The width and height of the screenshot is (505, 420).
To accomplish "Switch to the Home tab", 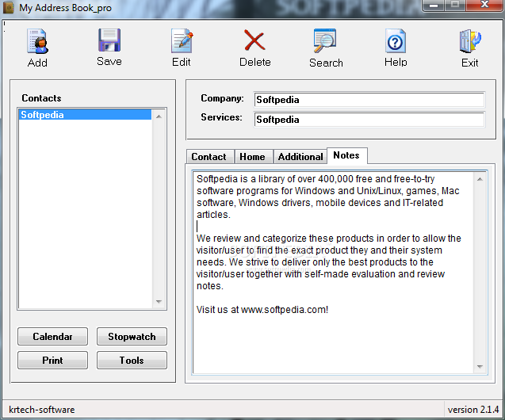I will click(254, 157).
